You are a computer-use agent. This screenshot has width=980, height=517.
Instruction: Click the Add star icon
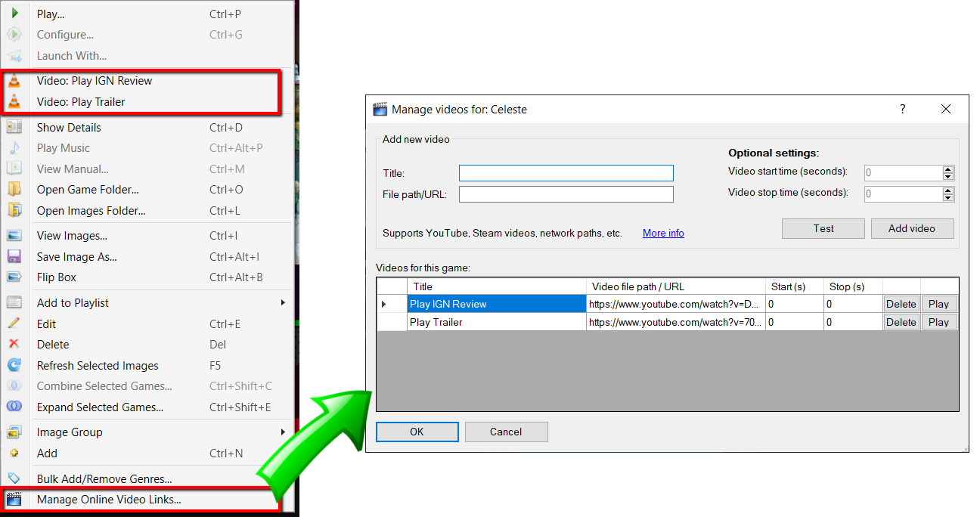coord(14,454)
